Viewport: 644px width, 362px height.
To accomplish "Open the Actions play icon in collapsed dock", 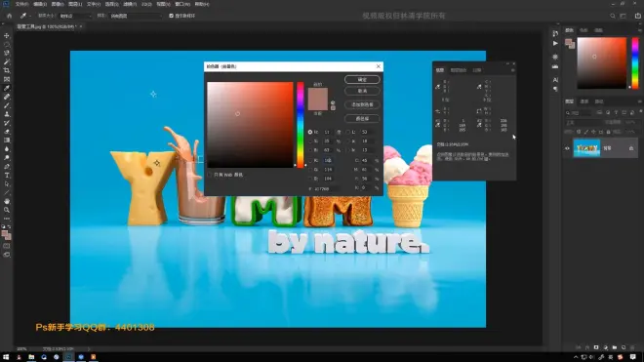I will tap(555, 43).
